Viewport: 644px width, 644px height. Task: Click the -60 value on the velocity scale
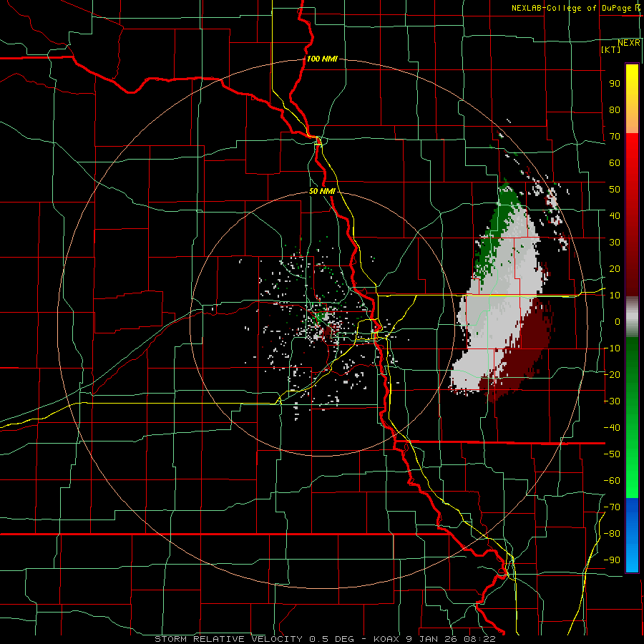click(612, 481)
